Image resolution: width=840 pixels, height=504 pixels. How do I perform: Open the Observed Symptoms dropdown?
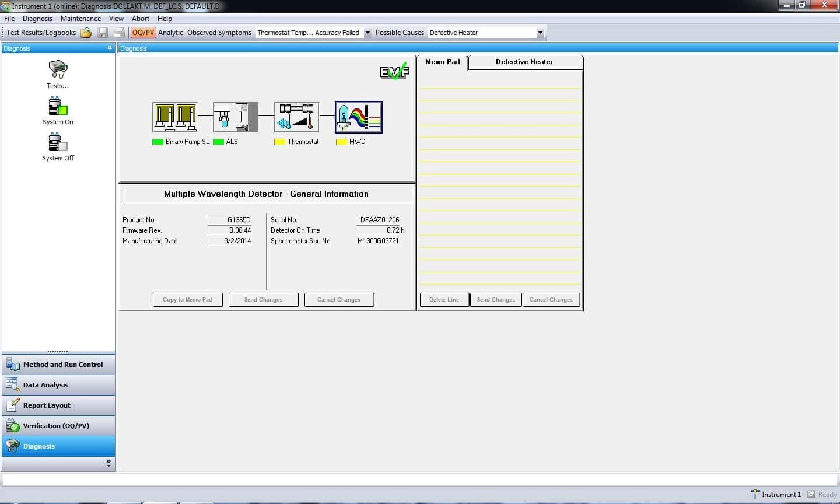tap(367, 33)
